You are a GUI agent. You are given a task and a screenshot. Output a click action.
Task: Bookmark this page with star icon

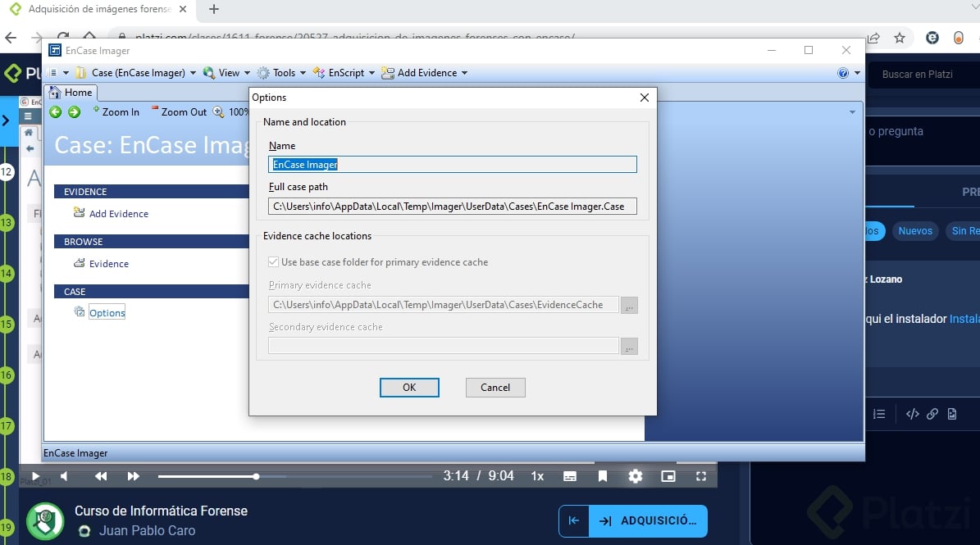click(x=900, y=38)
